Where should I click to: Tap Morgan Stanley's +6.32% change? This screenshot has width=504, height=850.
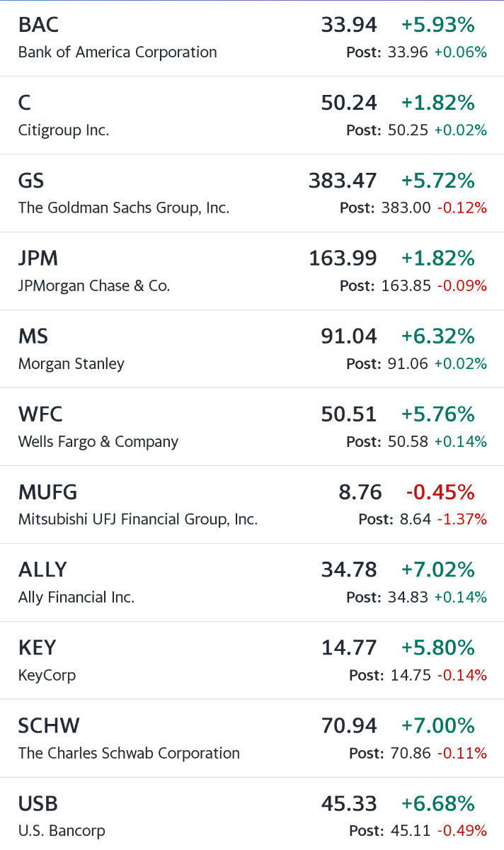437,336
